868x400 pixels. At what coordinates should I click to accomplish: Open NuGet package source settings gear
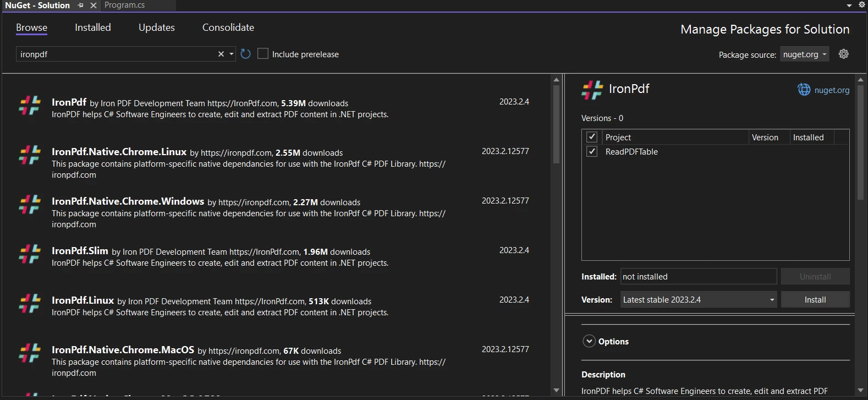point(844,54)
